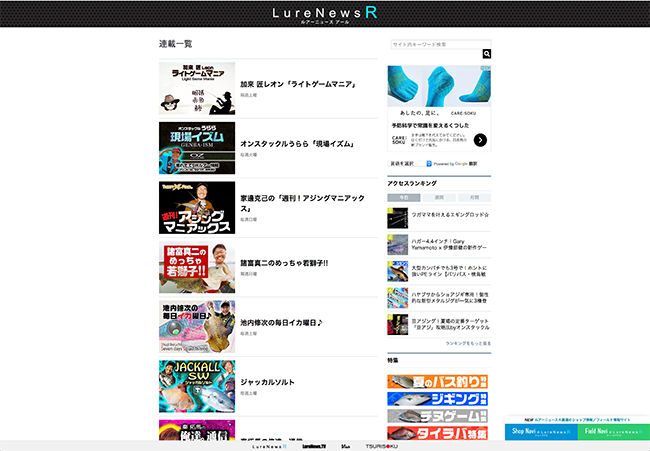Image resolution: width=650 pixels, height=451 pixels.
Task: Focus the site keyword search field
Action: point(441,44)
